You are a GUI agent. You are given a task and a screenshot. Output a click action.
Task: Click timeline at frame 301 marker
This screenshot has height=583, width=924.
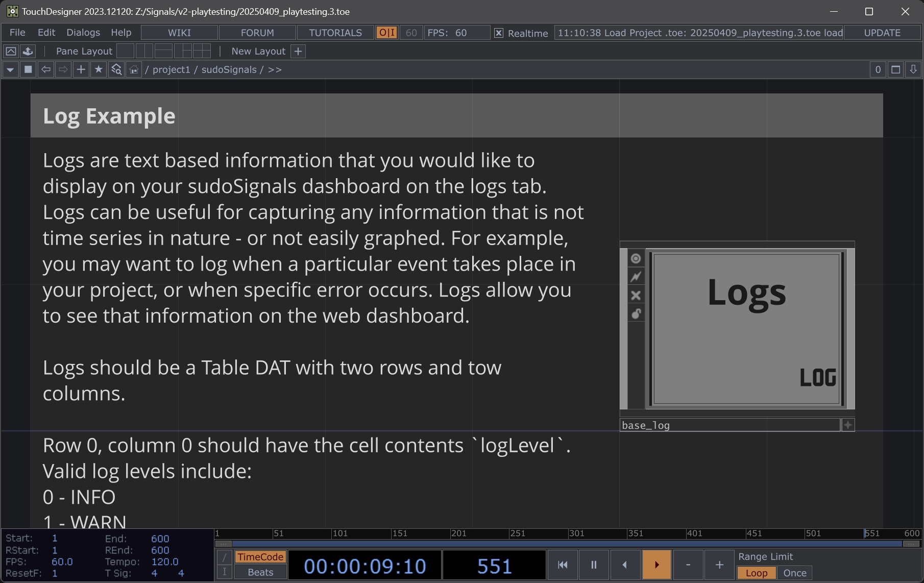[x=576, y=533]
